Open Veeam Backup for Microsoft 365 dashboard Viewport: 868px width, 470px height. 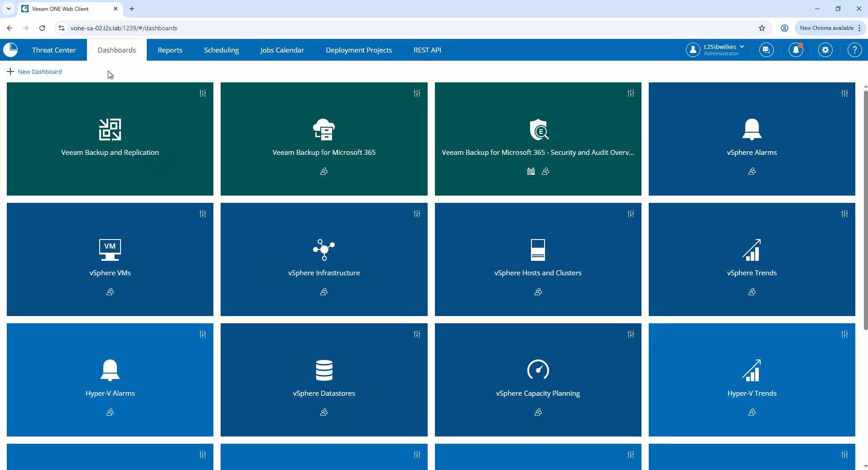pyautogui.click(x=324, y=139)
